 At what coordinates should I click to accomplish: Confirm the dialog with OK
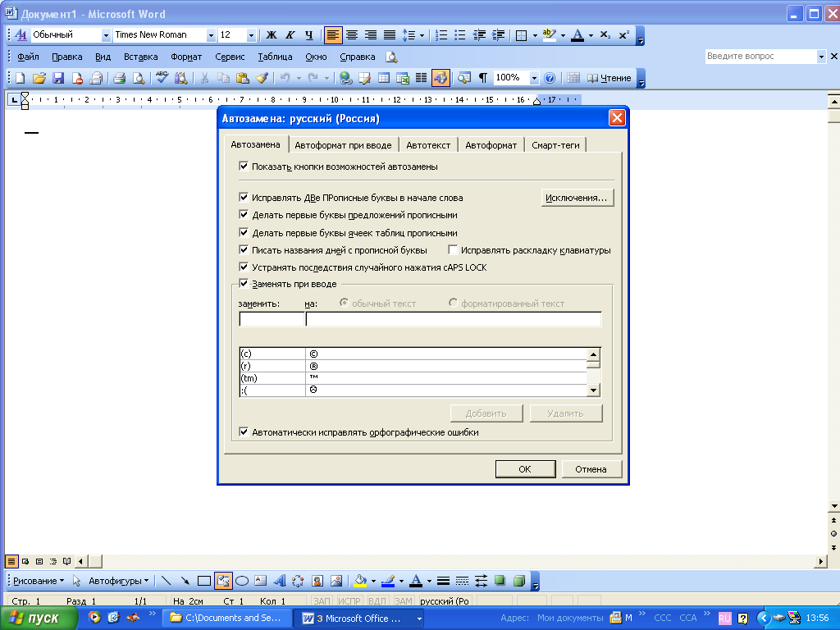tap(525, 469)
